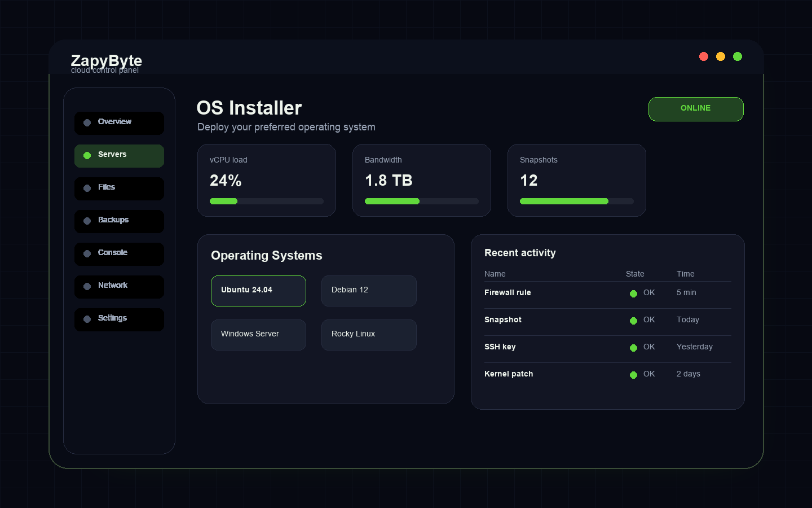Image resolution: width=812 pixels, height=508 pixels.
Task: Click the '5 min' time value
Action: click(686, 292)
